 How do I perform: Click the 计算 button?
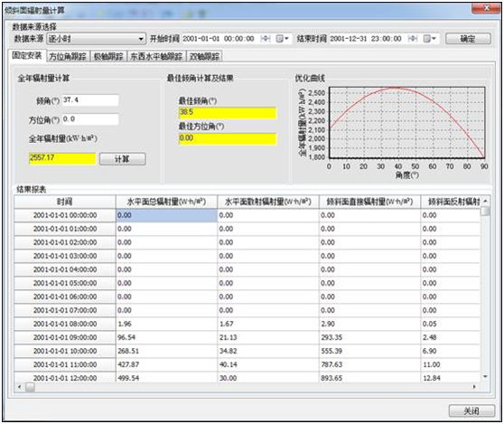(x=123, y=159)
